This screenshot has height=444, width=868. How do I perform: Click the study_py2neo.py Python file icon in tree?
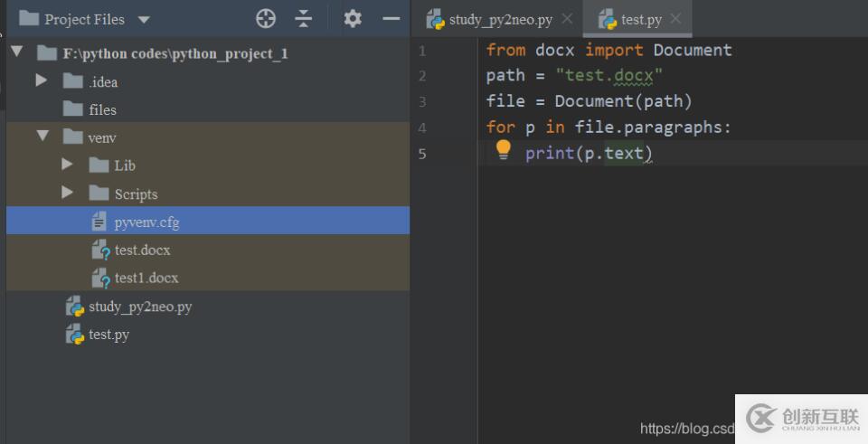[x=75, y=307]
